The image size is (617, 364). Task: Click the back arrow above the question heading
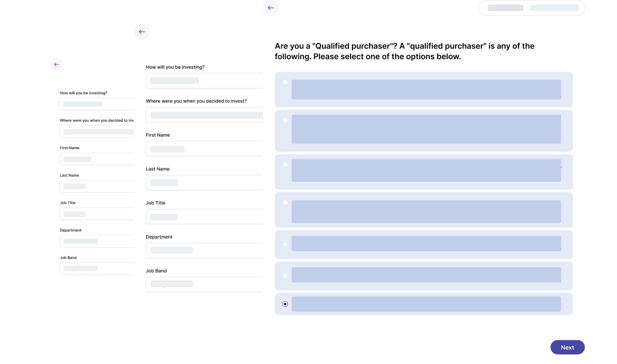271,8
